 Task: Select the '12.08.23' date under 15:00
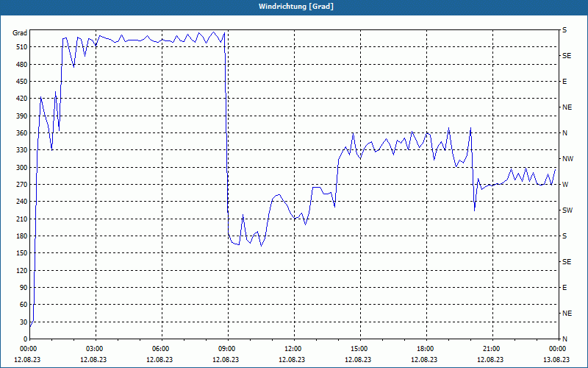[358, 359]
